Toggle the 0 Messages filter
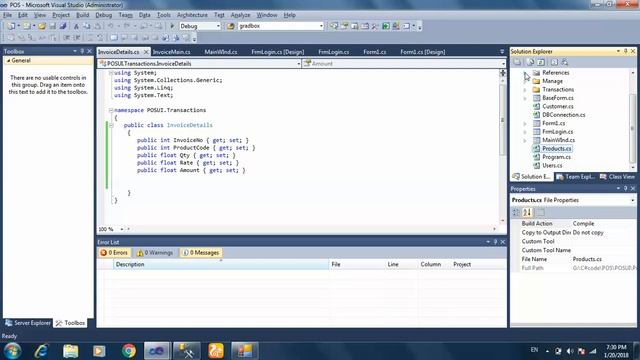Image resolution: width=640 pixels, height=360 pixels. pyautogui.click(x=200, y=253)
